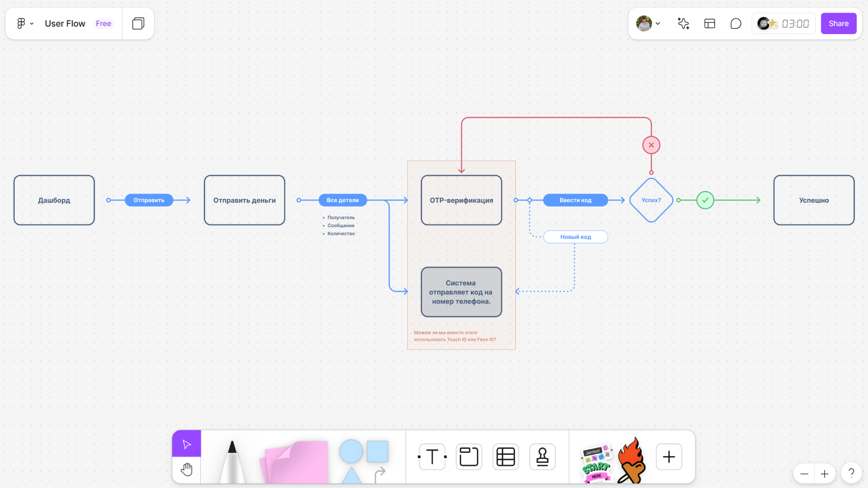This screenshot has height=488, width=868.
Task: Open the comments bubble
Action: [736, 23]
